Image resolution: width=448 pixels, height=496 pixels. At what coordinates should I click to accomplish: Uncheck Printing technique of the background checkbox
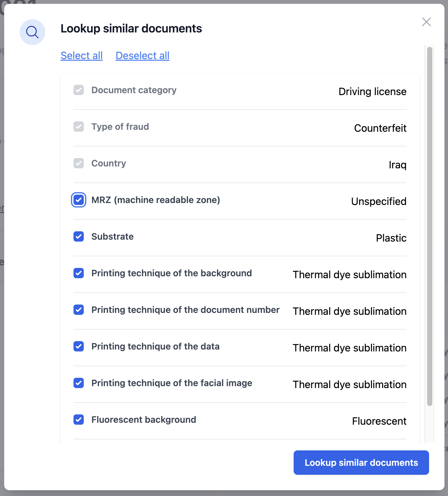click(x=79, y=273)
